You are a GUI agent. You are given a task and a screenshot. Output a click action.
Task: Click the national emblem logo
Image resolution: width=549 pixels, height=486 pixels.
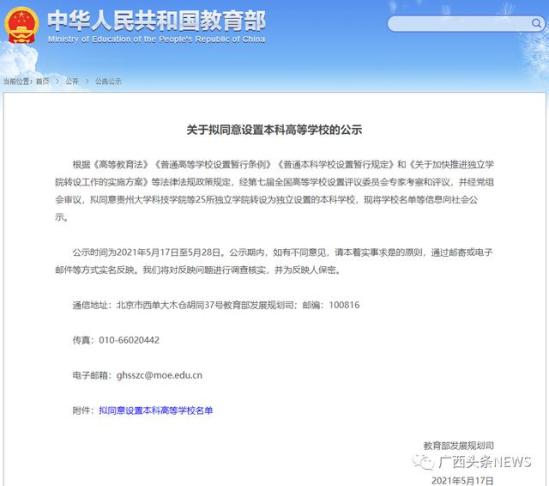[x=21, y=25]
